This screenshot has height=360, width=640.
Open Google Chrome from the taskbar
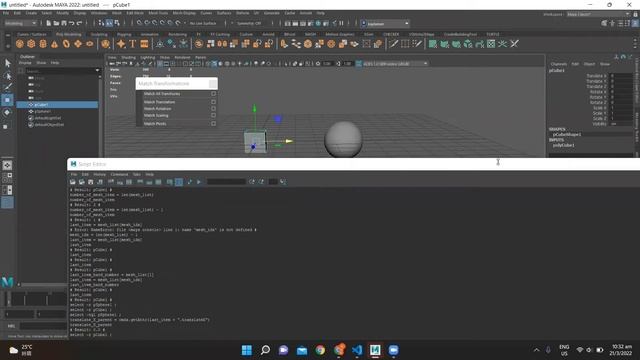[x=320, y=350]
